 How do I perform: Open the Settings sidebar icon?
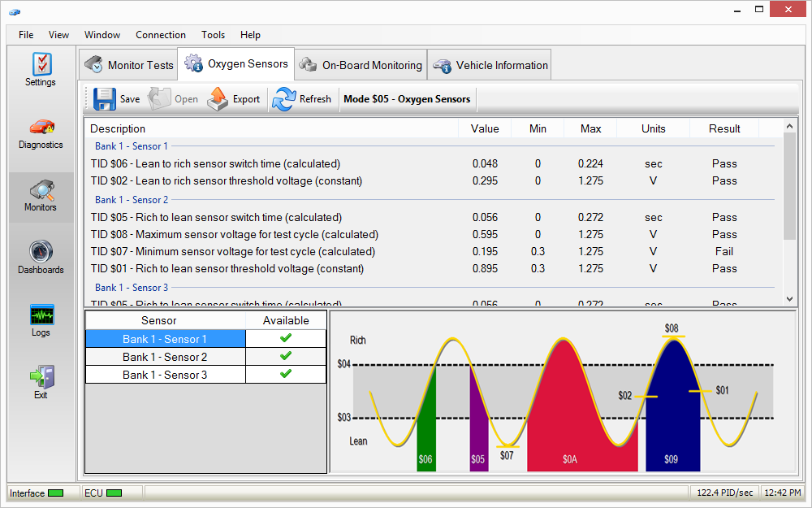[41, 64]
